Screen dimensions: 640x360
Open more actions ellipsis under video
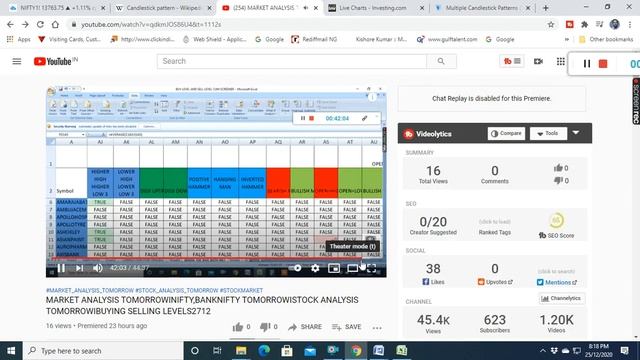coord(377,327)
